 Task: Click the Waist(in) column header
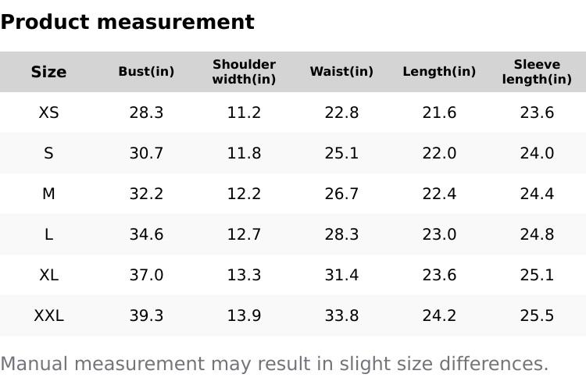click(341, 72)
